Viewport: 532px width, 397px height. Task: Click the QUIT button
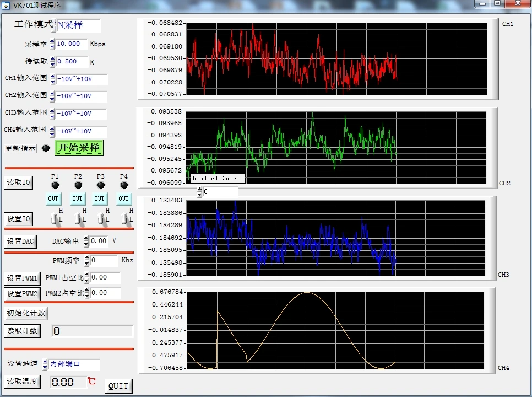coord(118,386)
